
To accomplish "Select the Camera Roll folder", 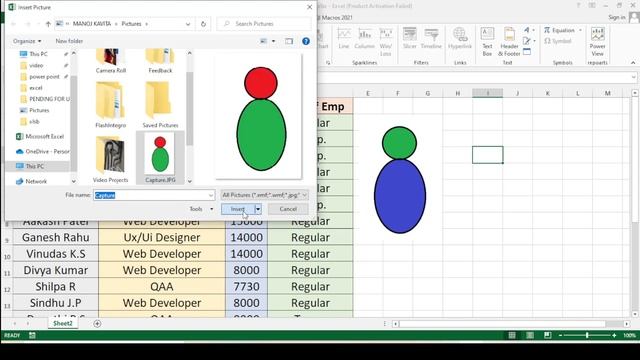I will click(x=111, y=61).
